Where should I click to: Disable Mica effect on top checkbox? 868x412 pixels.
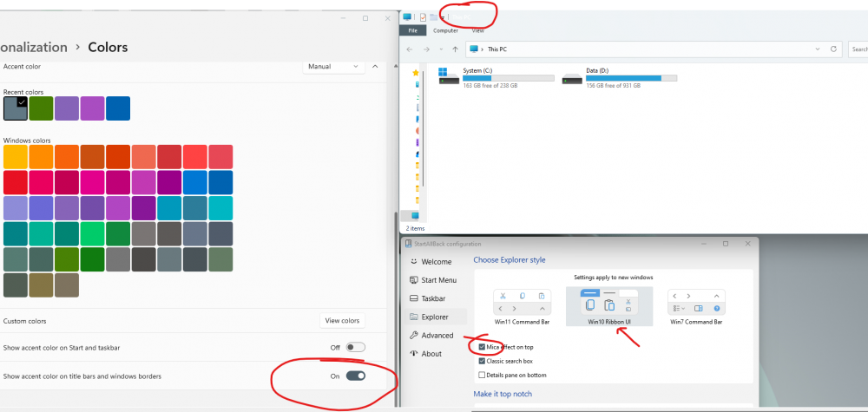pyautogui.click(x=482, y=347)
